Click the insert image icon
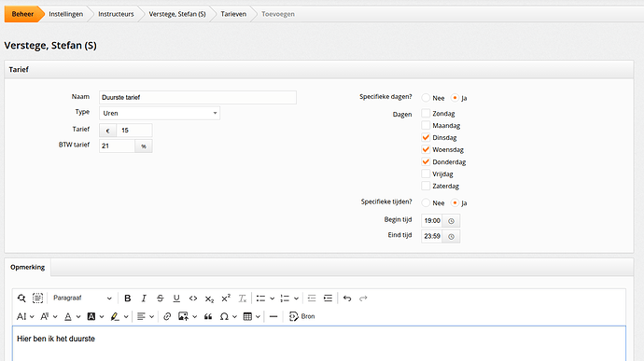The height and width of the screenshot is (361, 644). click(x=183, y=316)
